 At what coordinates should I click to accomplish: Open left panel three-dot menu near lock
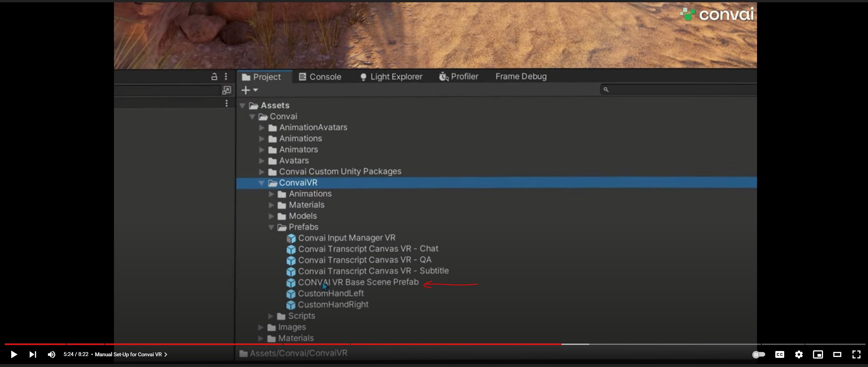click(x=226, y=77)
